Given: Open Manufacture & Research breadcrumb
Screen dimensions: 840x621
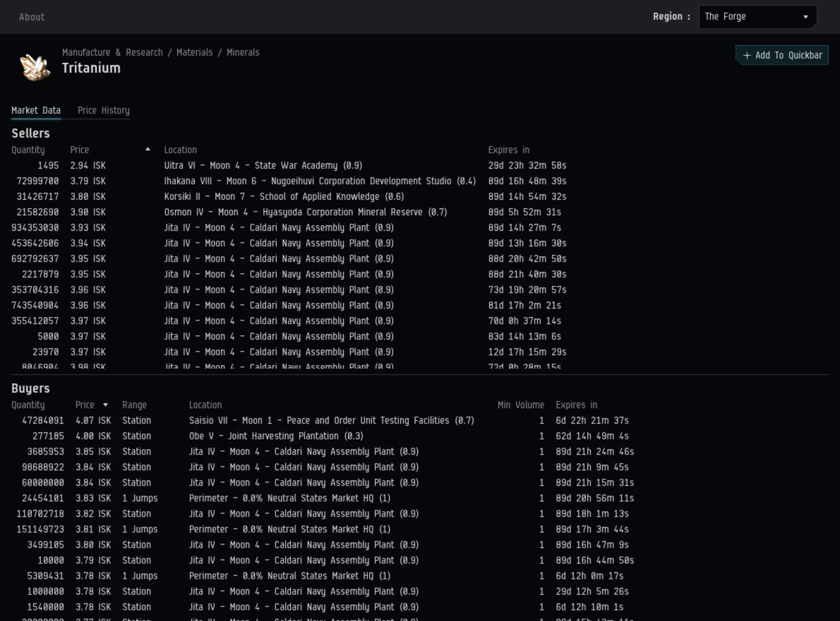Looking at the screenshot, I should (x=112, y=53).
